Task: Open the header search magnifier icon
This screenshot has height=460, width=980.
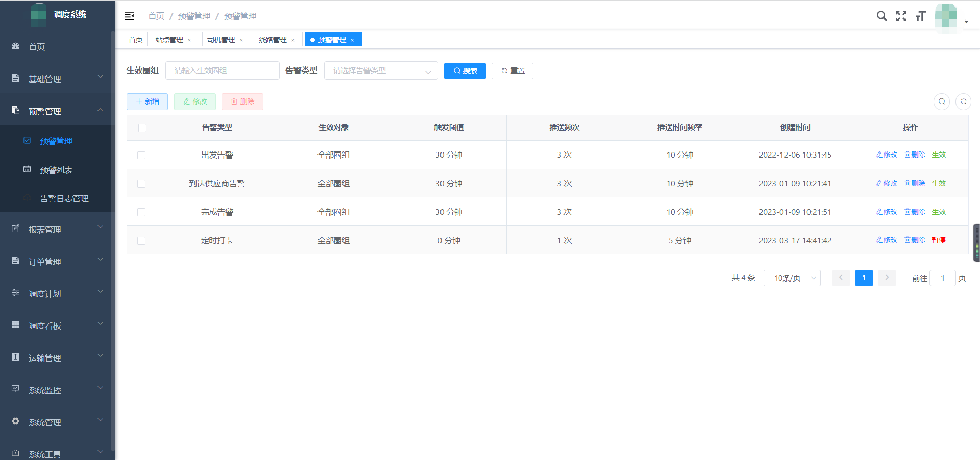Action: [x=881, y=16]
